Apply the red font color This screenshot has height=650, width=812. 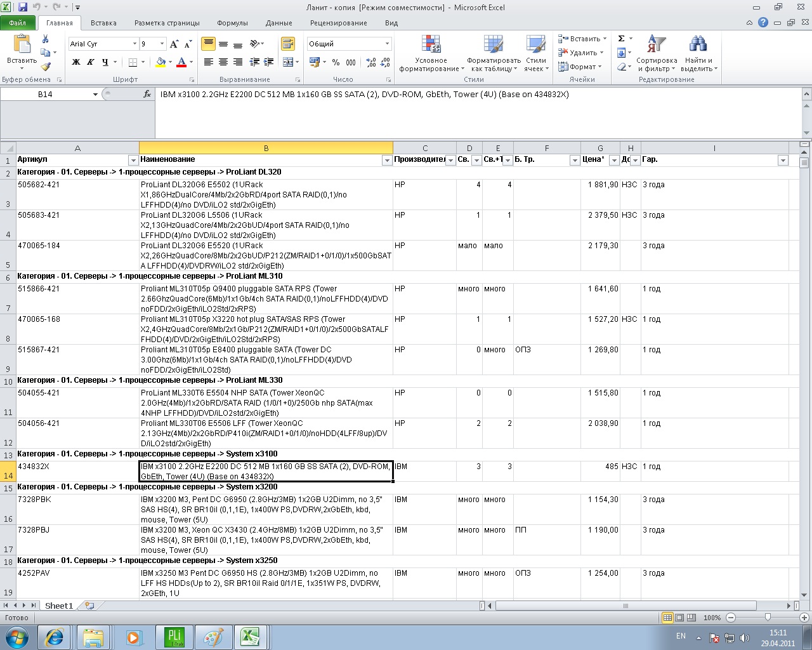click(181, 62)
